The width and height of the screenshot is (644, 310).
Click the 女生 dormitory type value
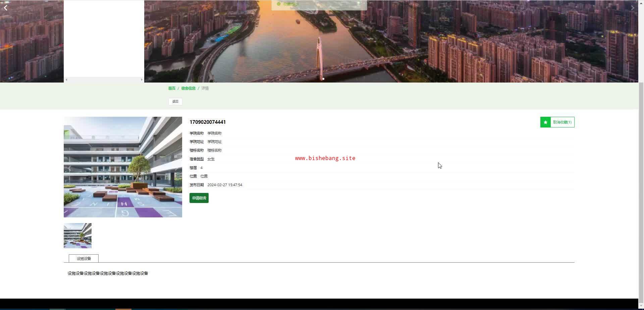[211, 159]
